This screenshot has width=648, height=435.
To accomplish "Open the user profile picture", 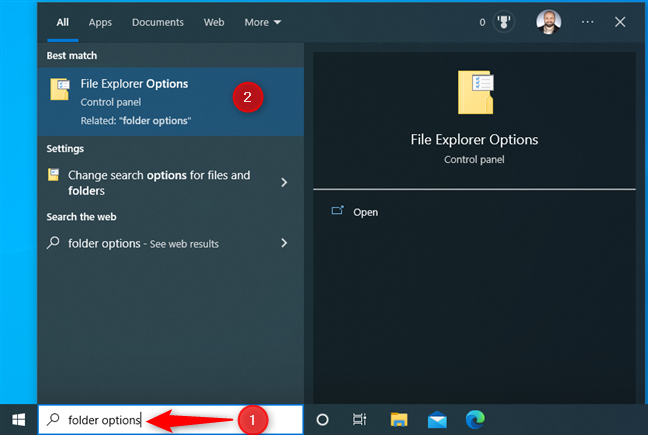I will 548,22.
